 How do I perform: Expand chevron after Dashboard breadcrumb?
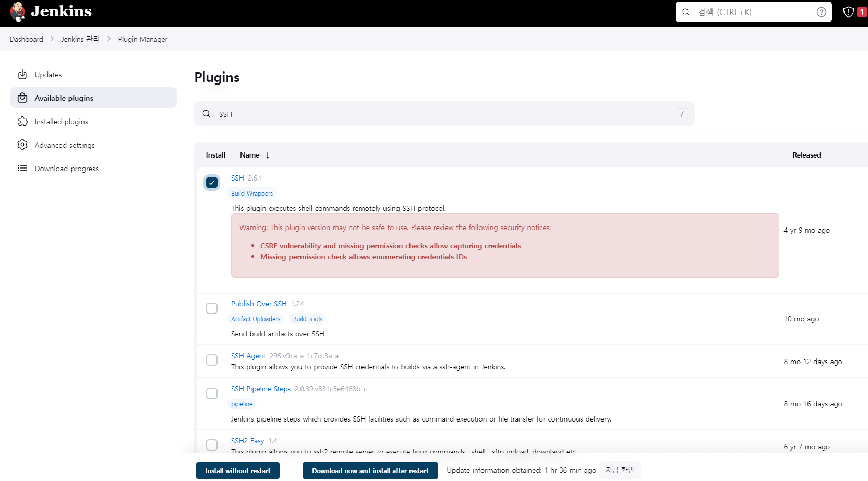[52, 39]
